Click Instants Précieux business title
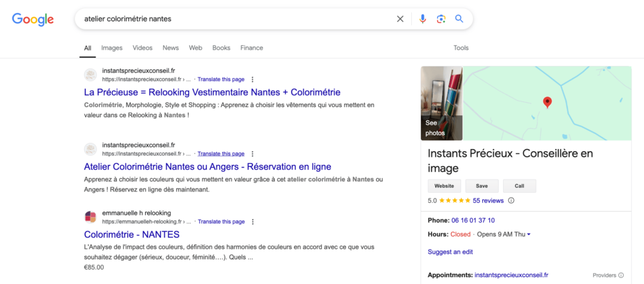This screenshot has height=284, width=644. click(x=511, y=161)
